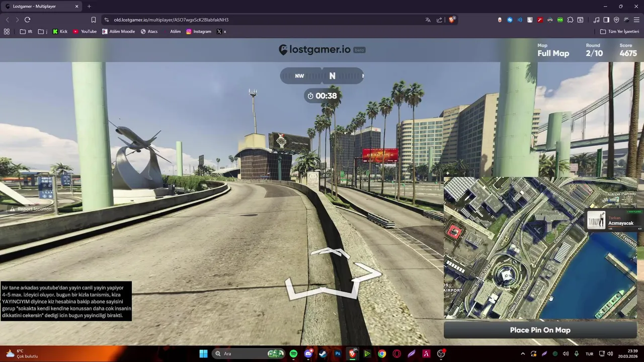The width and height of the screenshot is (644, 362).
Task: Open the Atacs bookmark
Action: (x=149, y=31)
